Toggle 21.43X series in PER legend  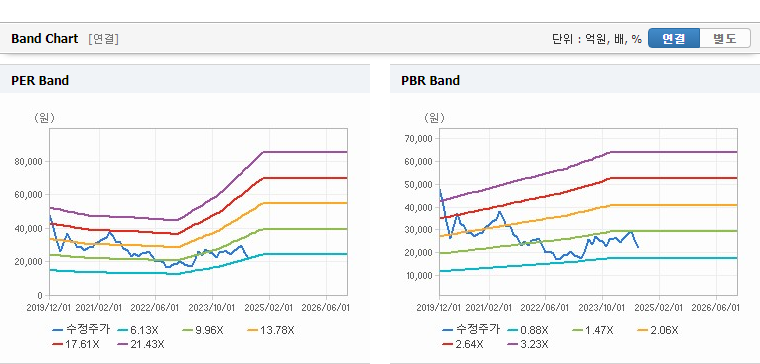click(141, 344)
